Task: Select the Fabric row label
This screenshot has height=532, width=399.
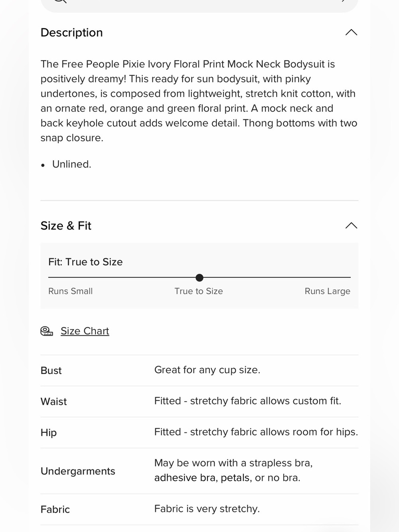Action: click(55, 509)
